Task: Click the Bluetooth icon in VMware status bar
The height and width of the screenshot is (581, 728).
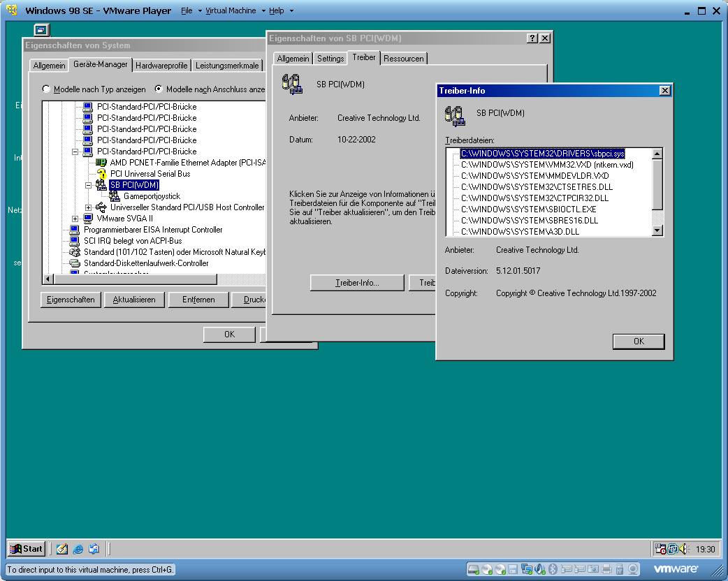Action: (553, 569)
